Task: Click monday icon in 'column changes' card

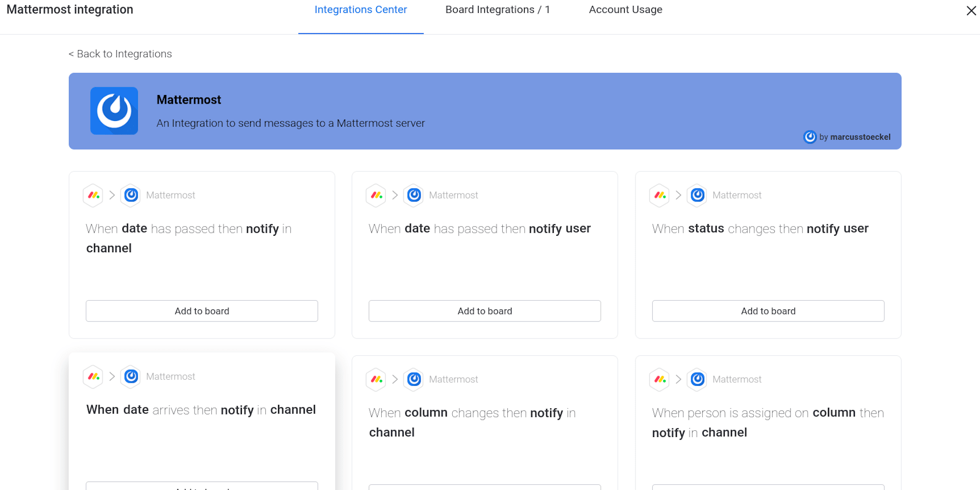Action: (376, 379)
